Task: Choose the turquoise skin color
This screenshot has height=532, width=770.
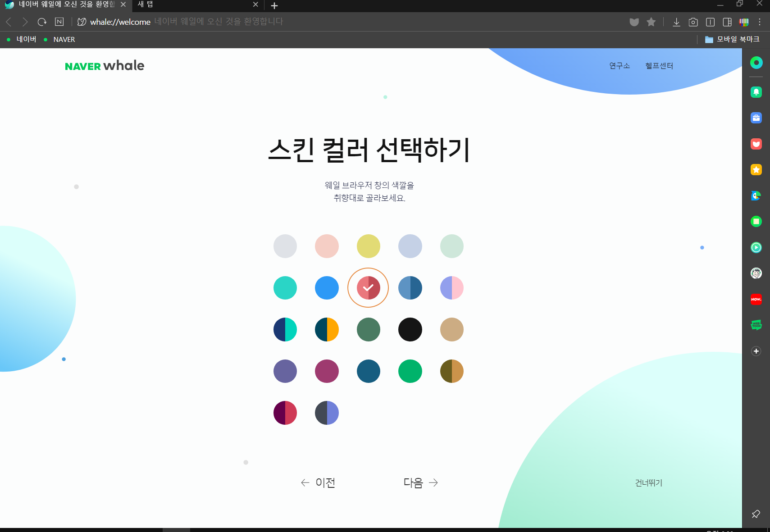Action: pos(285,288)
